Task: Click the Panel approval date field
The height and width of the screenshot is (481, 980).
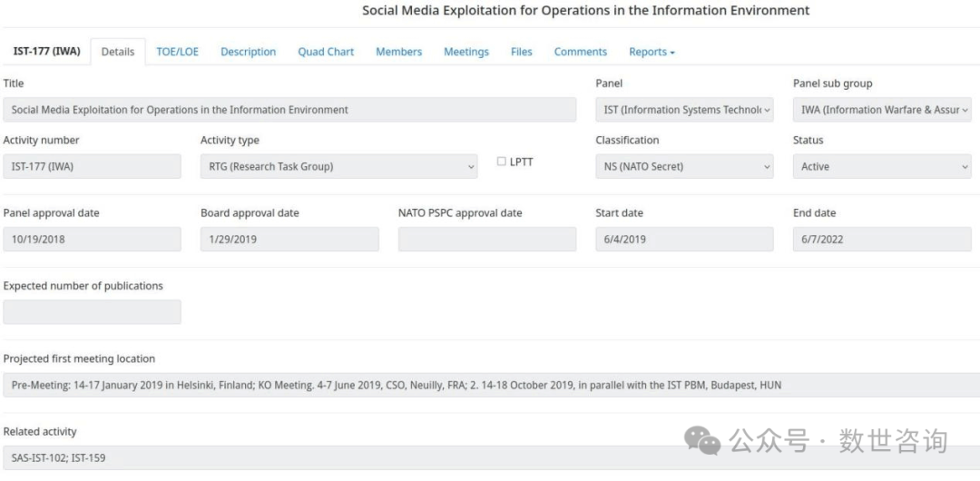Action: click(92, 239)
